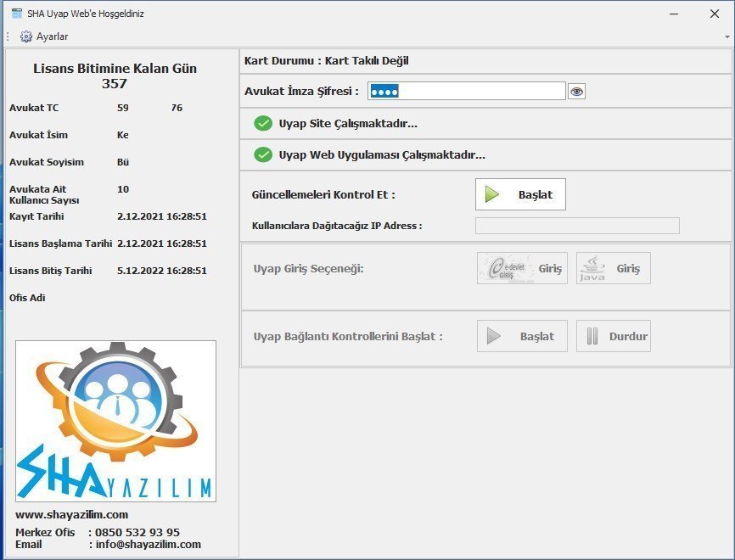Click the e-devlet logo icon
Viewport: 735px width, 560px height.
pos(506,268)
